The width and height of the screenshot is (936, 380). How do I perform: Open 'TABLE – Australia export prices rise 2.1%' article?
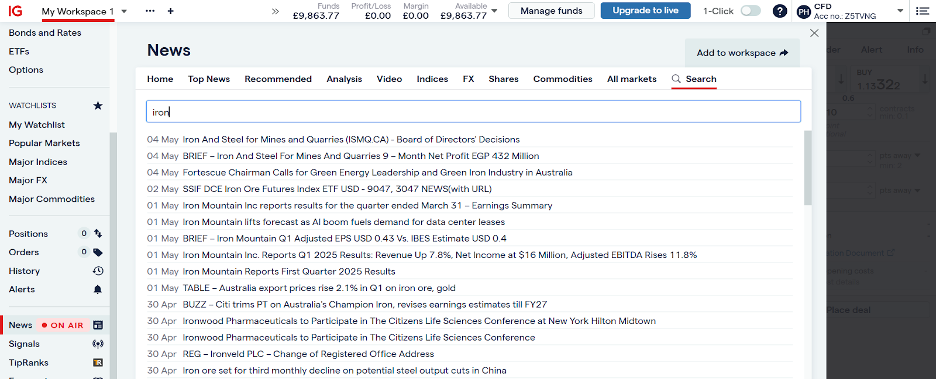click(x=319, y=288)
